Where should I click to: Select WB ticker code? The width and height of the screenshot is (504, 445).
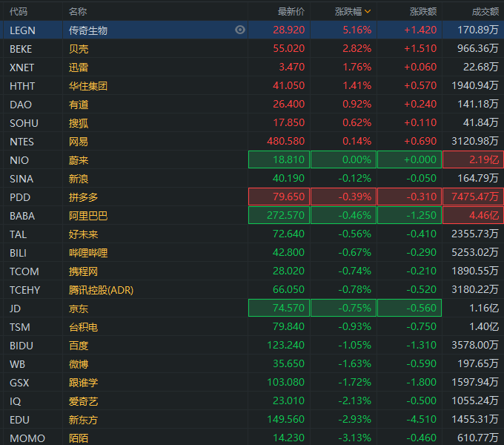17,364
